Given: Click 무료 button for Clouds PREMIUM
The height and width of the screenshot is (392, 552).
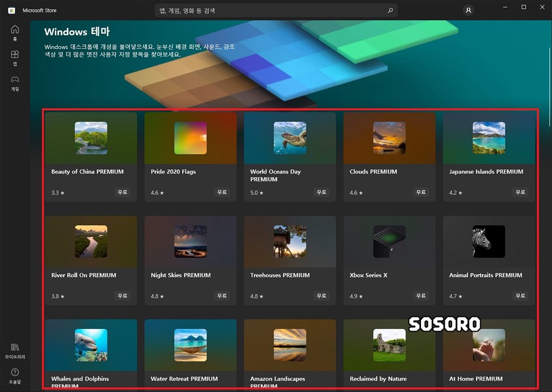Looking at the screenshot, I should coord(421,192).
